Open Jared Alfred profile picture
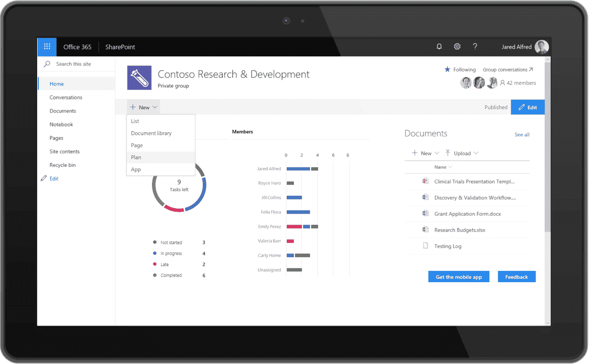The height and width of the screenshot is (364, 590). click(x=542, y=47)
